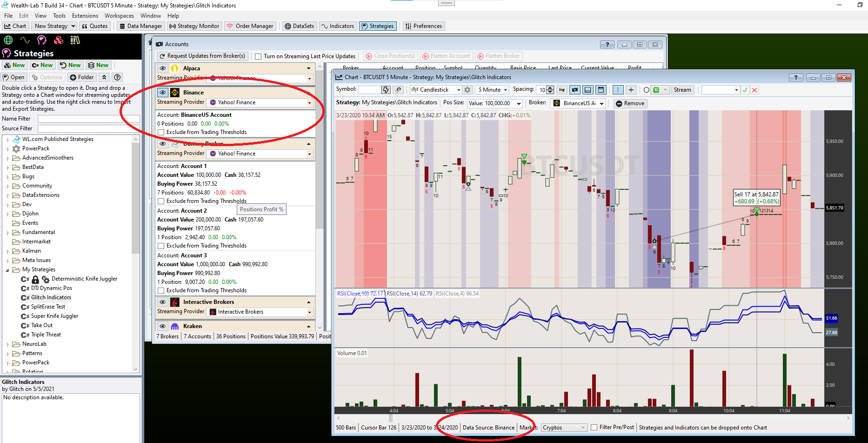
Task: Collapse all strategy folders with double chevron
Action: (x=104, y=77)
